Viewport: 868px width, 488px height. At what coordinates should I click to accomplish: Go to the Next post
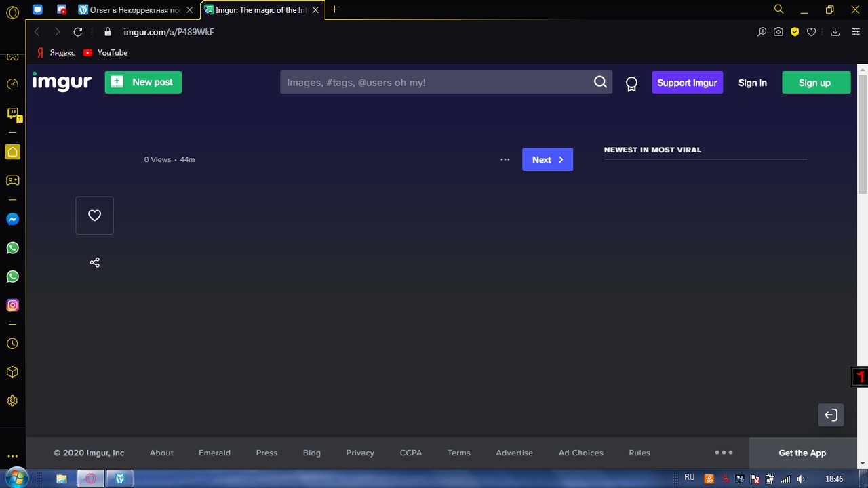[547, 160]
